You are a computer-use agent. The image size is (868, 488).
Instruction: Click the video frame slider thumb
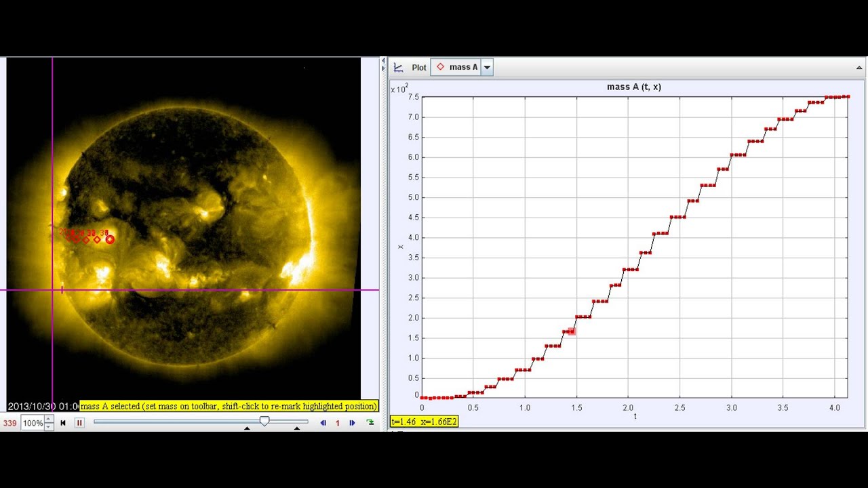(264, 421)
